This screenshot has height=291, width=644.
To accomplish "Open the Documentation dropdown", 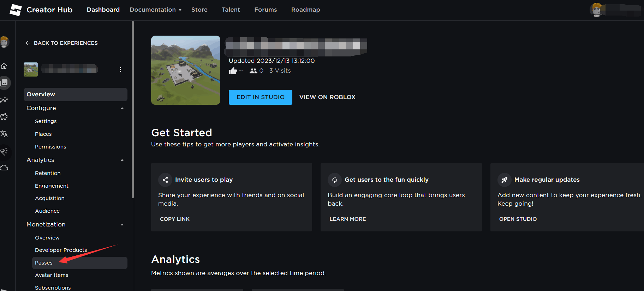I will [155, 10].
